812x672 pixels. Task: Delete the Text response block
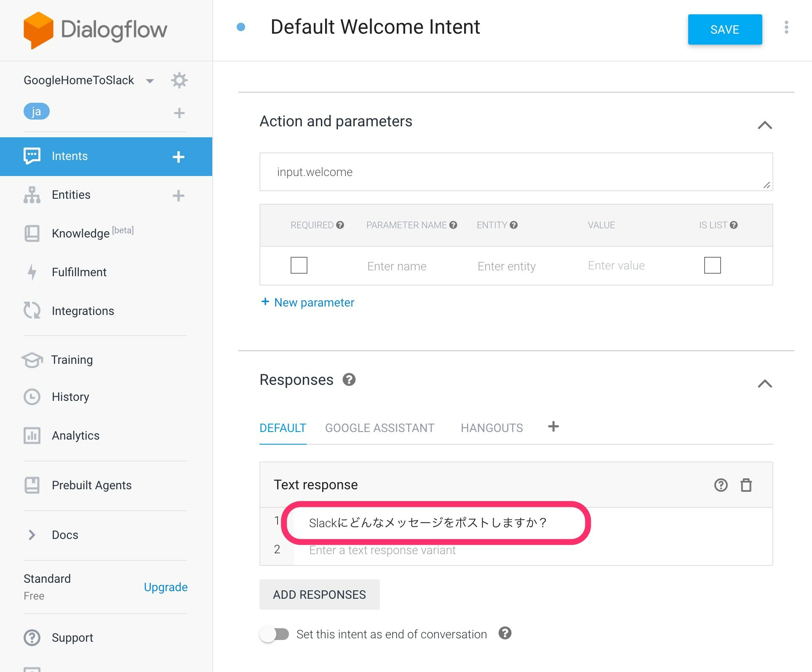pyautogui.click(x=746, y=485)
